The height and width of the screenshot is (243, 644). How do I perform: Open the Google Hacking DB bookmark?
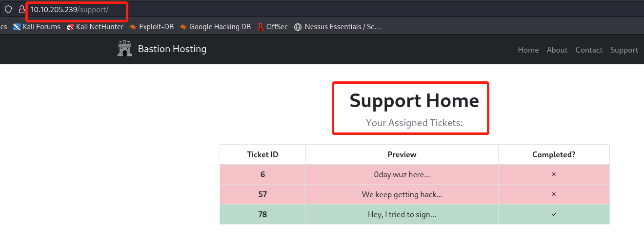click(x=215, y=27)
